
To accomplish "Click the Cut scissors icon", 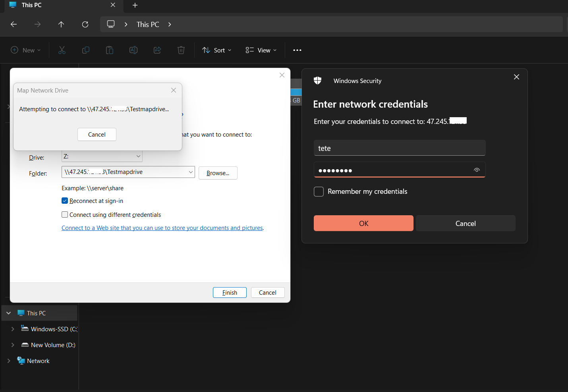I will [62, 50].
